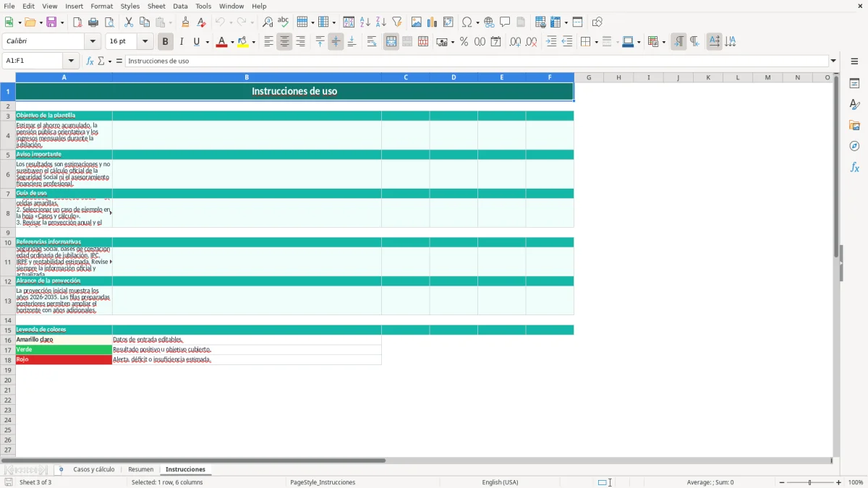Open the Sidebar Gallery panel
The width and height of the screenshot is (868, 488).
(x=854, y=125)
